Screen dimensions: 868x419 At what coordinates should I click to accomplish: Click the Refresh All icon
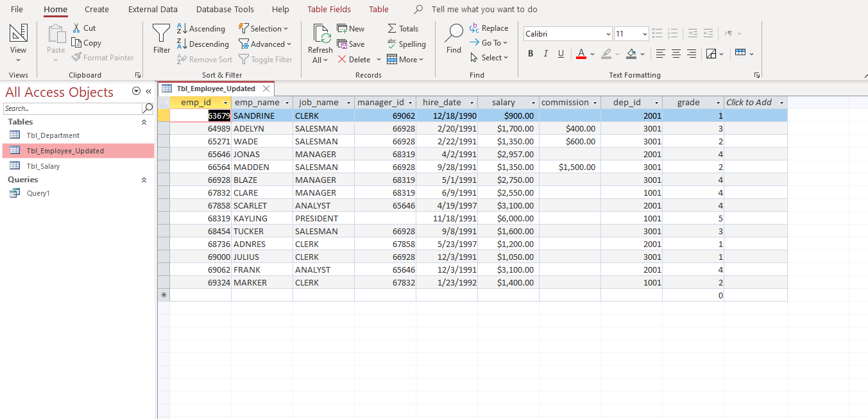(x=319, y=38)
